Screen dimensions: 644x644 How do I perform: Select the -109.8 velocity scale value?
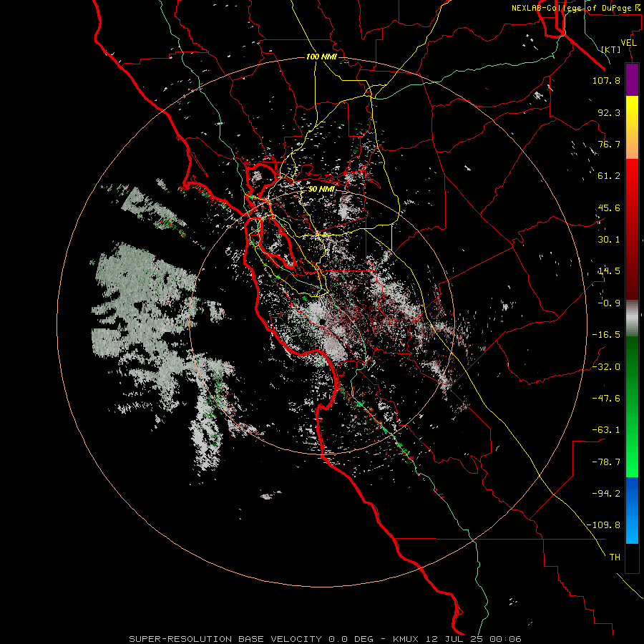tap(603, 525)
